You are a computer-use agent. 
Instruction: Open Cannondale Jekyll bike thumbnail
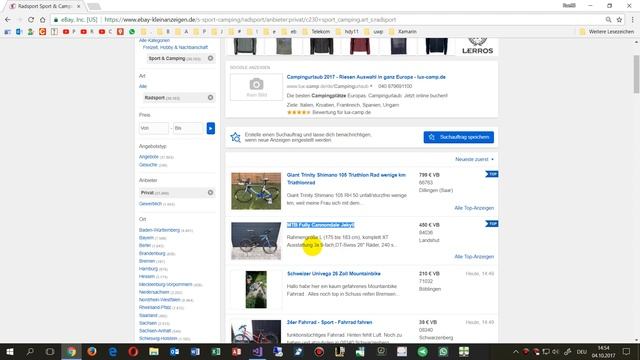[256, 241]
